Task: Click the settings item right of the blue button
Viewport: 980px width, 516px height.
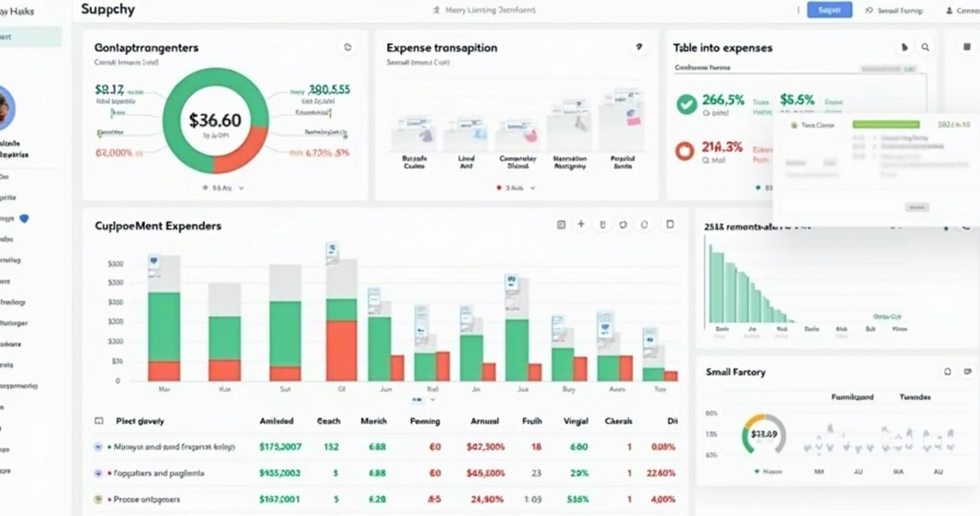Action: 894,10
